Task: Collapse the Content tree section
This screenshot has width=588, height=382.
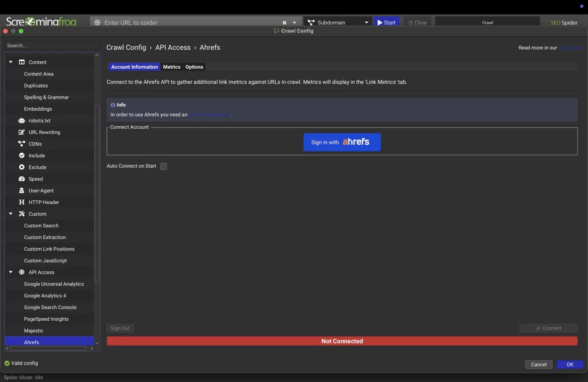Action: click(x=11, y=62)
